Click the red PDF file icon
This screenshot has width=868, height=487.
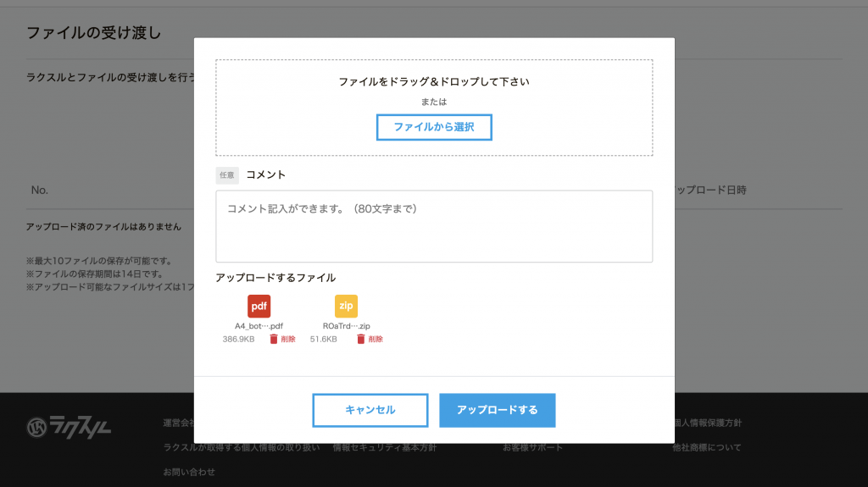coord(259,306)
